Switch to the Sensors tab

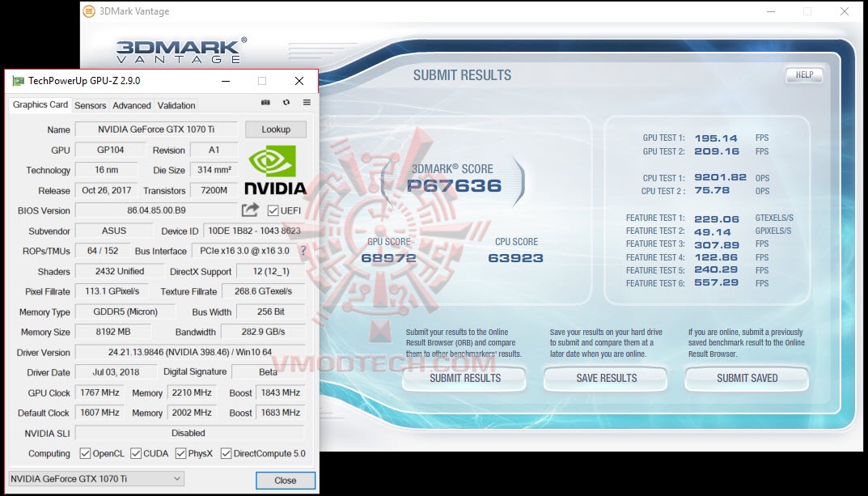[91, 105]
